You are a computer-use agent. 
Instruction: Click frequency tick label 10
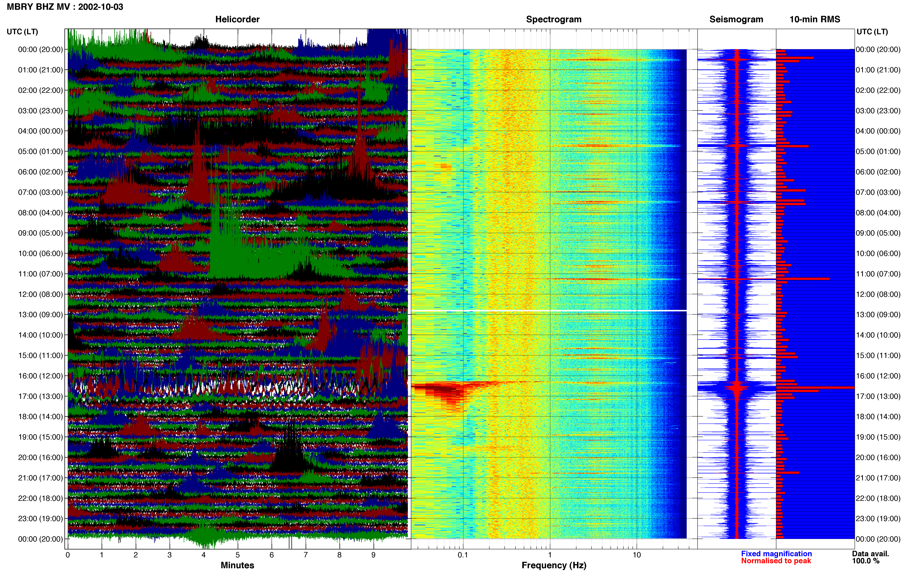pyautogui.click(x=637, y=555)
